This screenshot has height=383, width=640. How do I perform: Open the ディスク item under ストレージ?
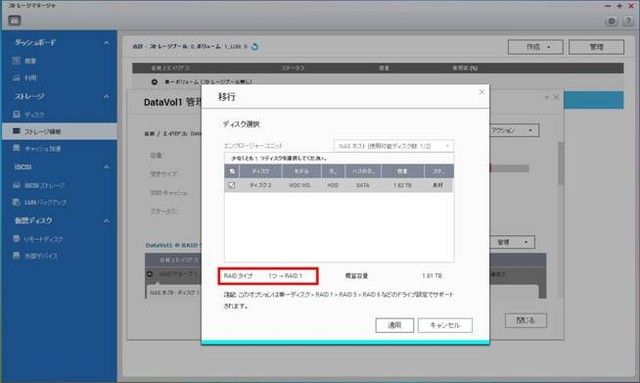(x=29, y=115)
